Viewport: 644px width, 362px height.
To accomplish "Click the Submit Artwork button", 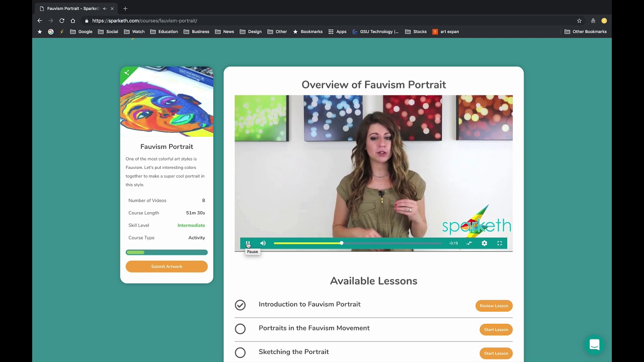I will [167, 266].
